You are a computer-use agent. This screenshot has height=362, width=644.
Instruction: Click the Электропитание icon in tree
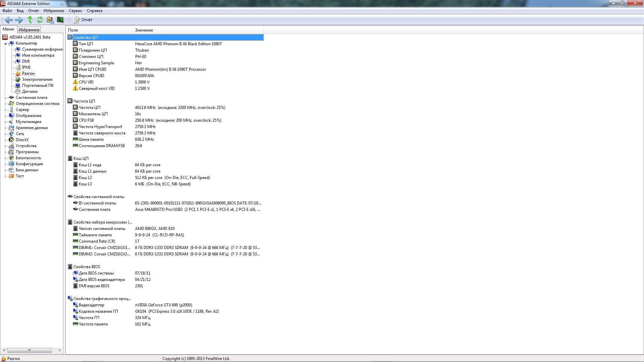18,79
